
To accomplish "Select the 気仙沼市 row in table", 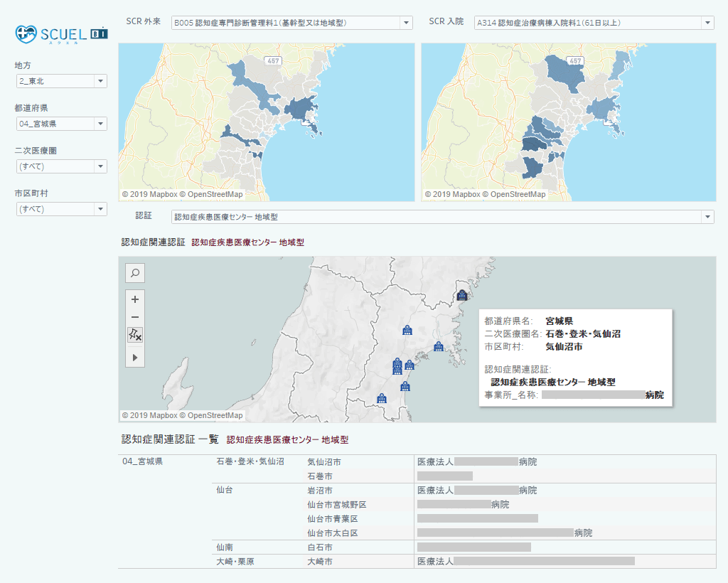I will pyautogui.click(x=324, y=462).
